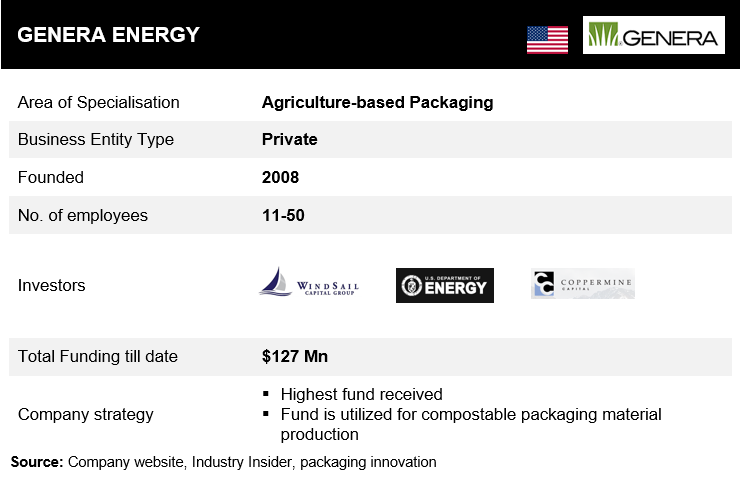Click the Department of Energy seal emblem
Screen dimensions: 740x479
click(411, 286)
